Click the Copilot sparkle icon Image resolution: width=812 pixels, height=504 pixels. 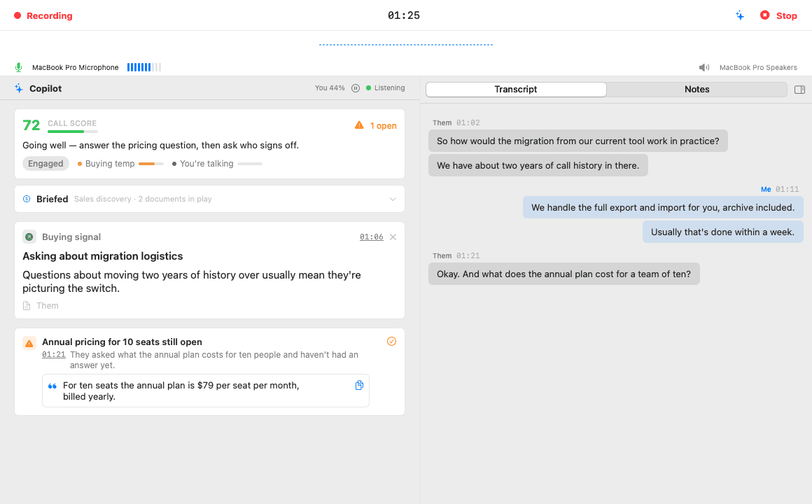(x=19, y=88)
